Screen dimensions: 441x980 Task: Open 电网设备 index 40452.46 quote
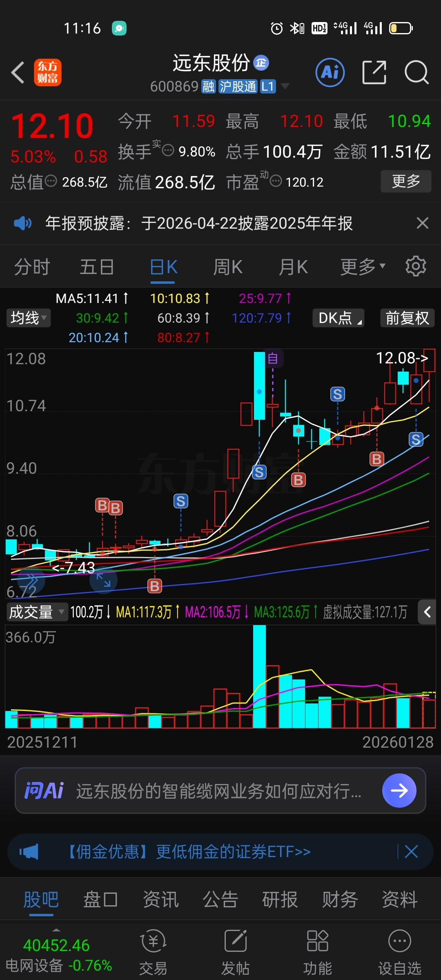[x=56, y=955]
